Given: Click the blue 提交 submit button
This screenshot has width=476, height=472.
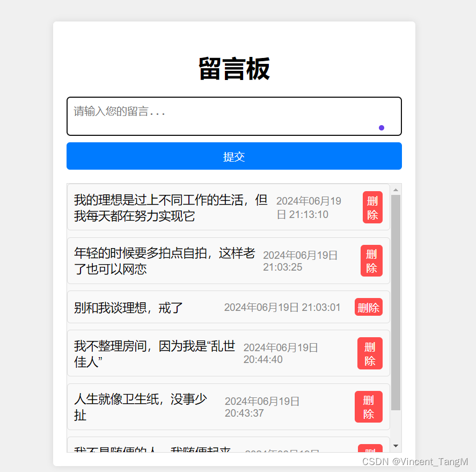Looking at the screenshot, I should pos(234,156).
